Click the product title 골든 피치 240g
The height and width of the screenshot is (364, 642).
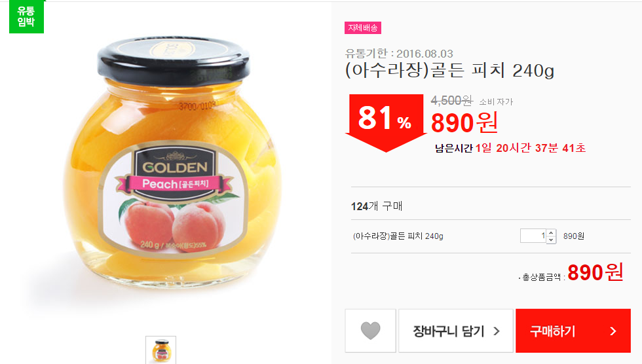449,70
